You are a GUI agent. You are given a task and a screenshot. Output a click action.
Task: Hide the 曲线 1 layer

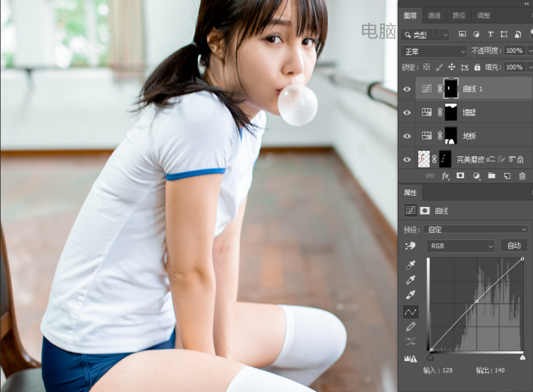click(407, 89)
